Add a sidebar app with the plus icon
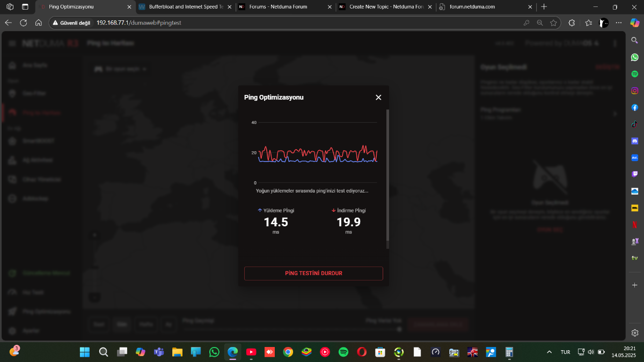The width and height of the screenshot is (644, 362). point(635,285)
